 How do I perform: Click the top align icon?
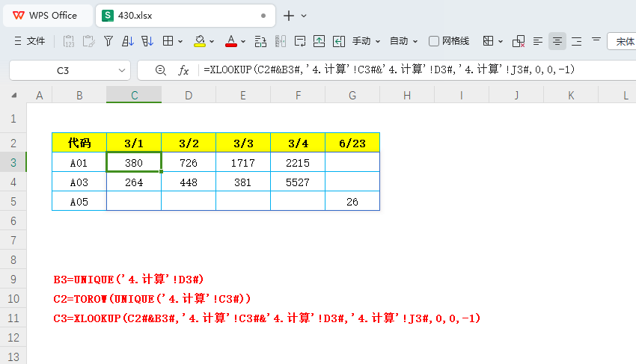pyautogui.click(x=596, y=40)
